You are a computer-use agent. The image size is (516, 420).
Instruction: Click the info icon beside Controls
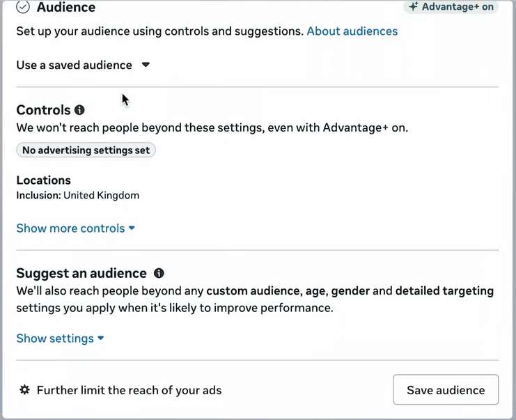pos(79,110)
